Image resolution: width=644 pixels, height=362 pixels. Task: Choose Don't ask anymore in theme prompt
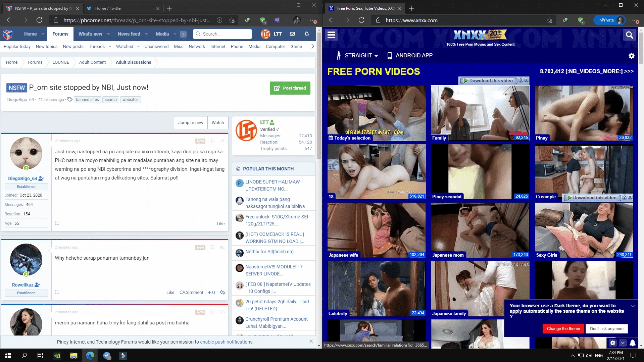coord(606,329)
